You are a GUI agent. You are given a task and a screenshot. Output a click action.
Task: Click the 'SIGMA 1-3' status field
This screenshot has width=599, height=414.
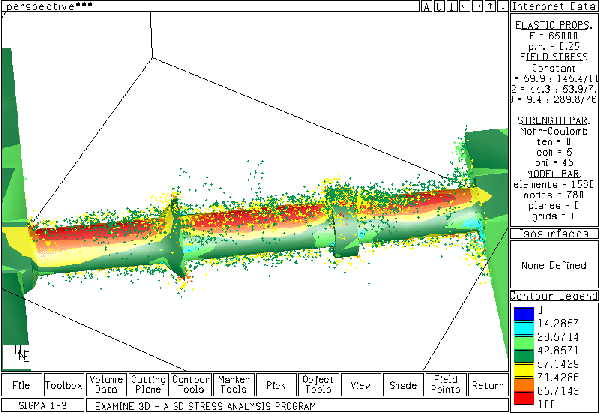point(43,405)
